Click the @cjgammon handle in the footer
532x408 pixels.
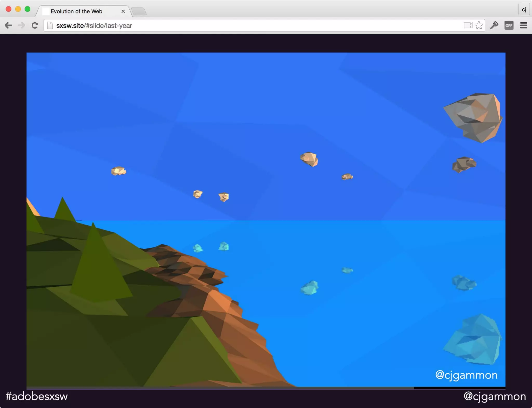click(495, 396)
